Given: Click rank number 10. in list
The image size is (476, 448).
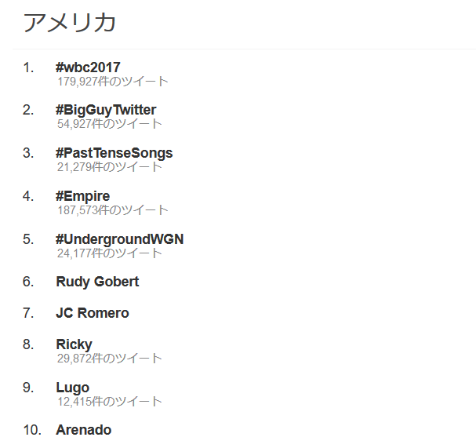Looking at the screenshot, I should [x=32, y=430].
